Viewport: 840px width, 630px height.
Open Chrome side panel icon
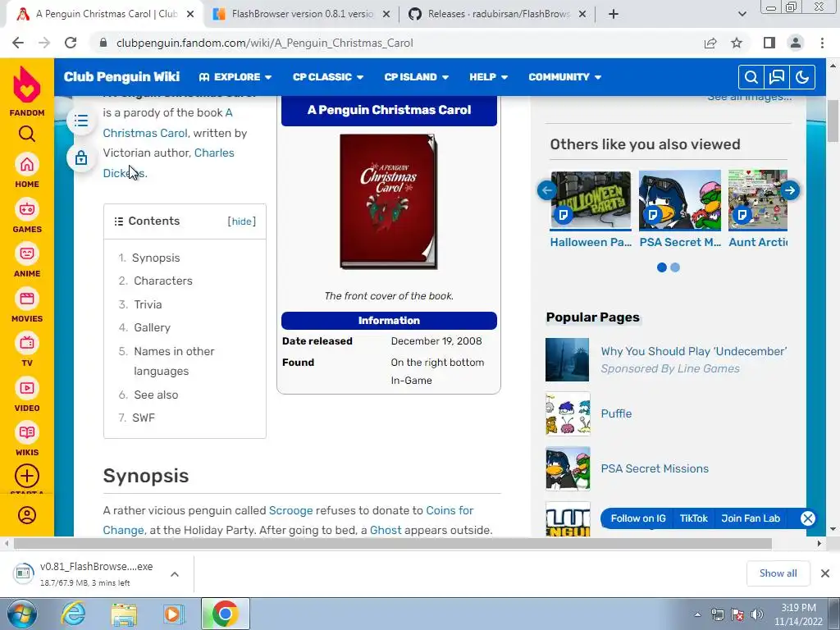click(769, 43)
